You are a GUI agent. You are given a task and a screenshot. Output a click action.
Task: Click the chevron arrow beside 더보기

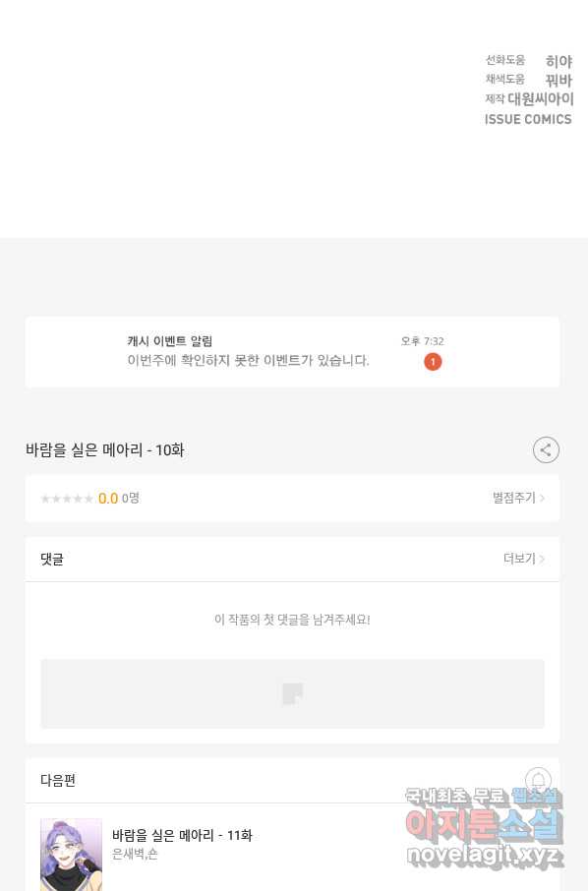[542, 560]
